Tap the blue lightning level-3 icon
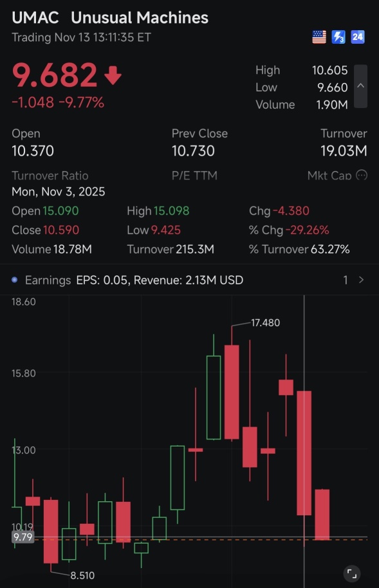The width and height of the screenshot is (379, 588). (x=338, y=37)
